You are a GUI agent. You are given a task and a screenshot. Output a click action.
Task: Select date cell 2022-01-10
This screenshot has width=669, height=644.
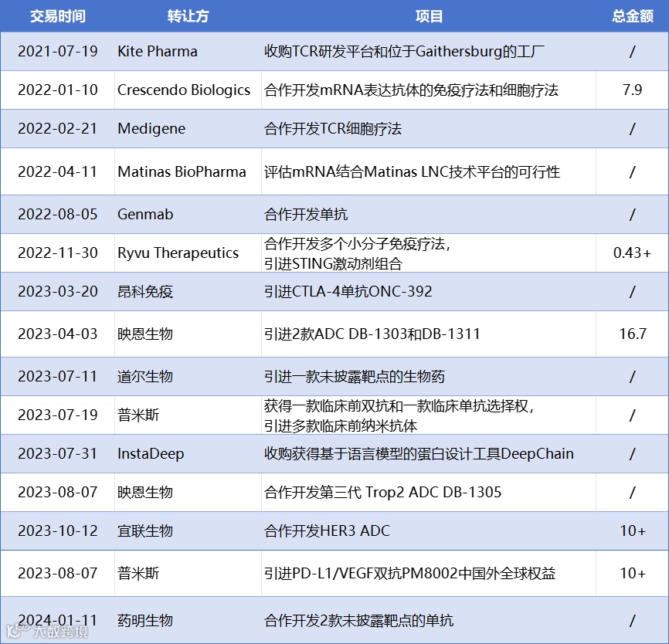[58, 90]
